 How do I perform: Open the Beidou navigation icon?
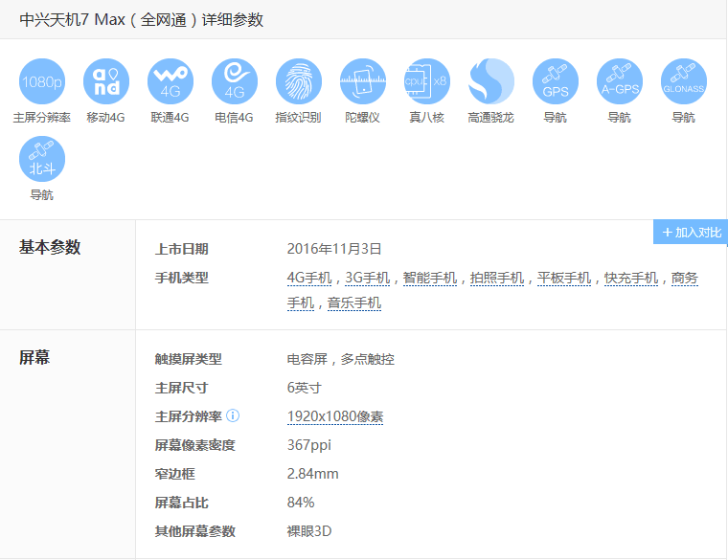pyautogui.click(x=42, y=159)
